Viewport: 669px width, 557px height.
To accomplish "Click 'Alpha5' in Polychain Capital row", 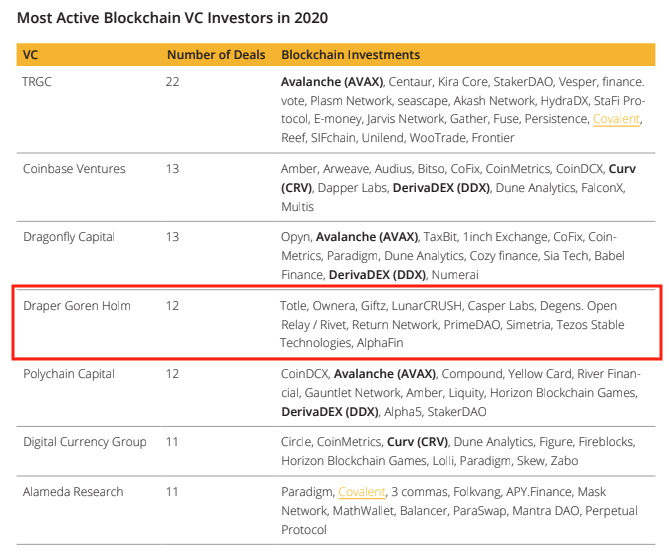I will click(x=403, y=412).
